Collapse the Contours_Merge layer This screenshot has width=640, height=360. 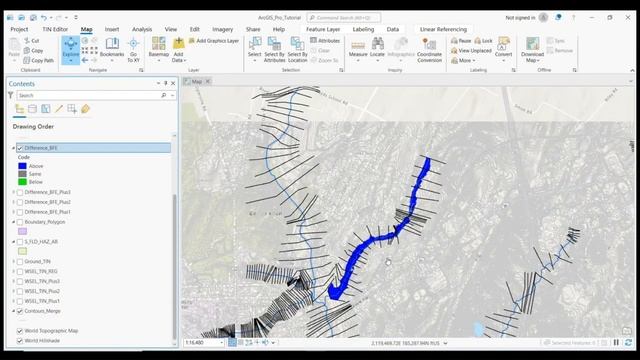pos(13,311)
